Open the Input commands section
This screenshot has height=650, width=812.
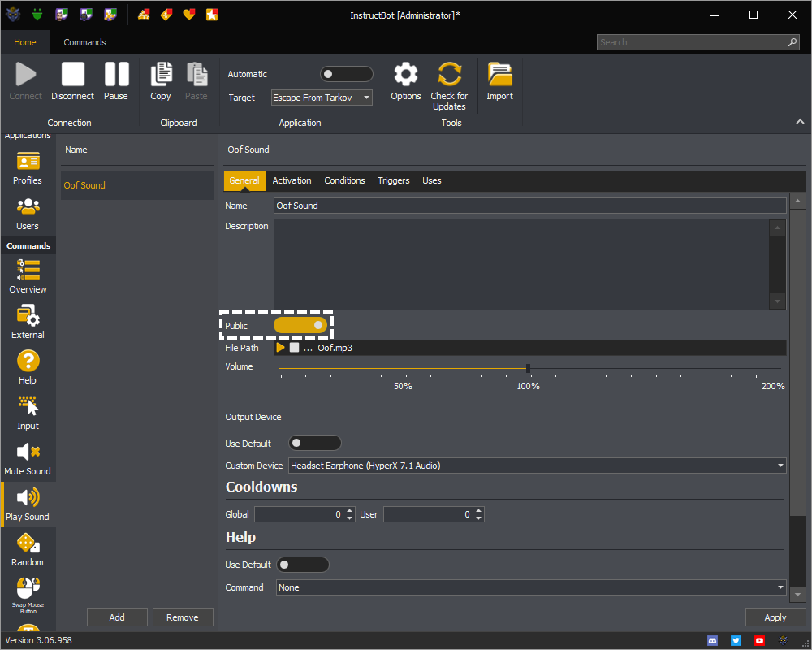(28, 413)
